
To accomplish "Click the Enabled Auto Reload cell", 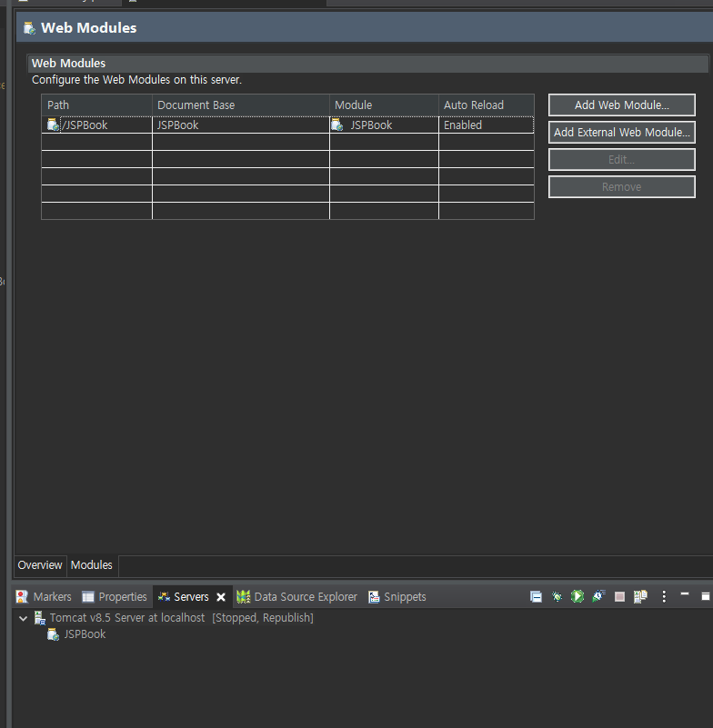I will coord(487,125).
